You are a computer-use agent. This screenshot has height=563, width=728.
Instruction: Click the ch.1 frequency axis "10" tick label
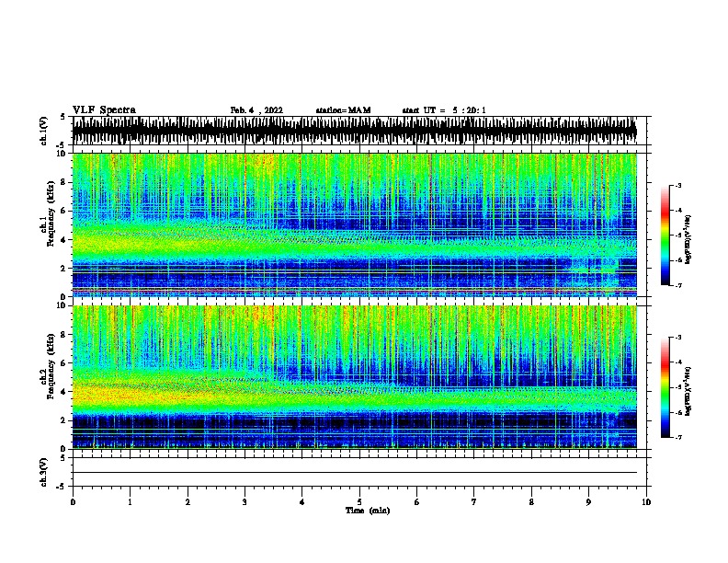[x=62, y=154]
